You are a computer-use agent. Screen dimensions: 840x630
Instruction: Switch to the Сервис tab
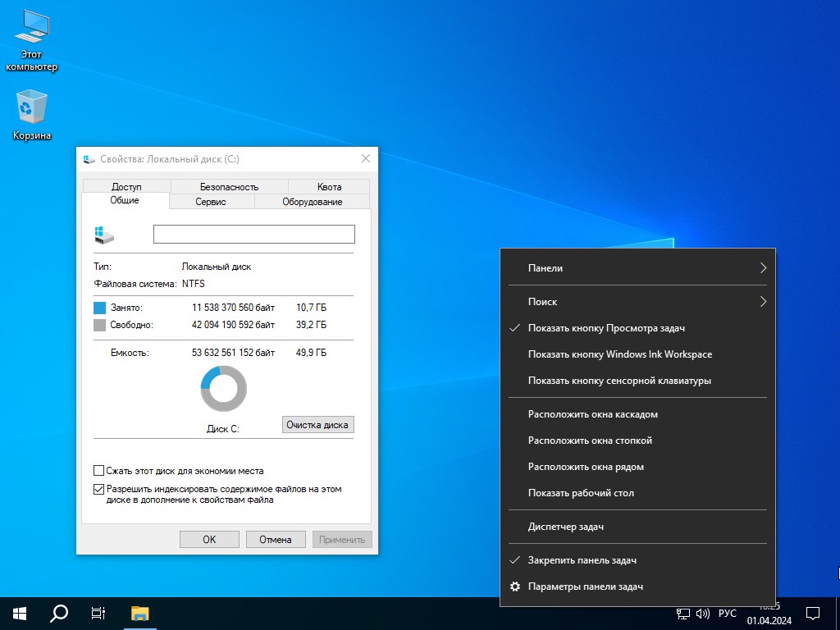tap(211, 202)
